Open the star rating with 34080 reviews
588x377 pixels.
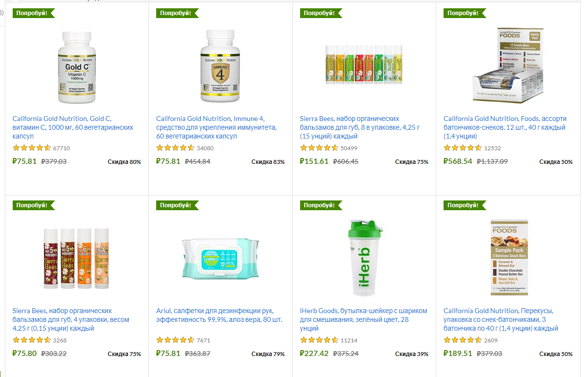175,148
